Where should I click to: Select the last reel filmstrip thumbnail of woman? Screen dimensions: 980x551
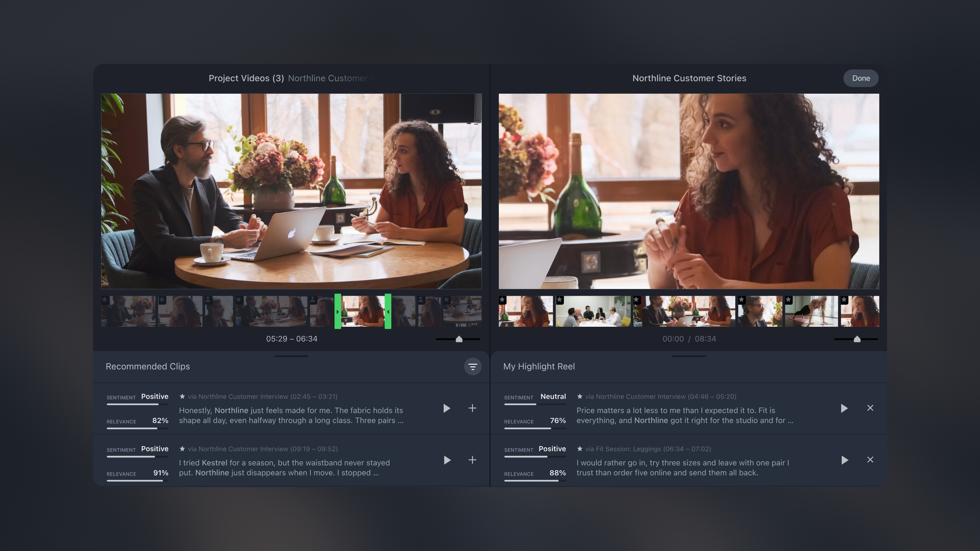click(860, 311)
